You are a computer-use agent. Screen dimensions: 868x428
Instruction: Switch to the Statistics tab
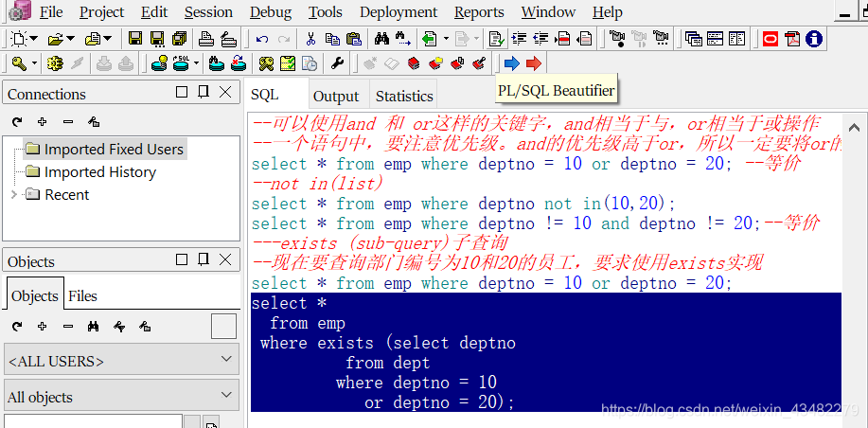coord(404,97)
